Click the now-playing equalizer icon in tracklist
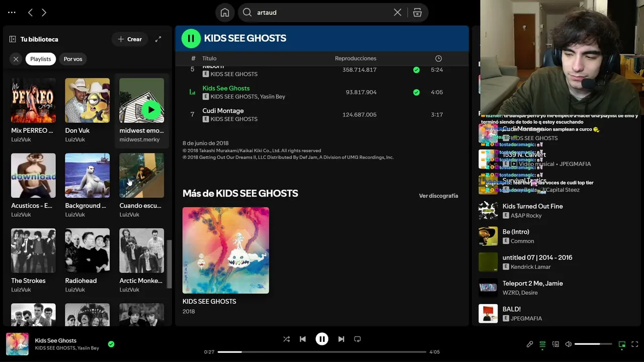Viewport: 644px width, 362px height. (x=192, y=92)
